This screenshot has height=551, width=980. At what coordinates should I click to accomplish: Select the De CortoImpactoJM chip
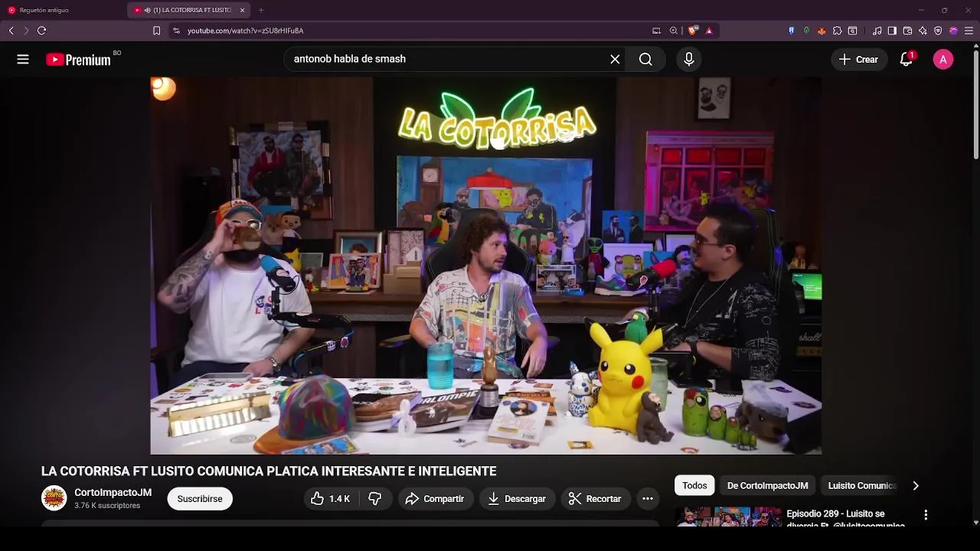(x=767, y=485)
